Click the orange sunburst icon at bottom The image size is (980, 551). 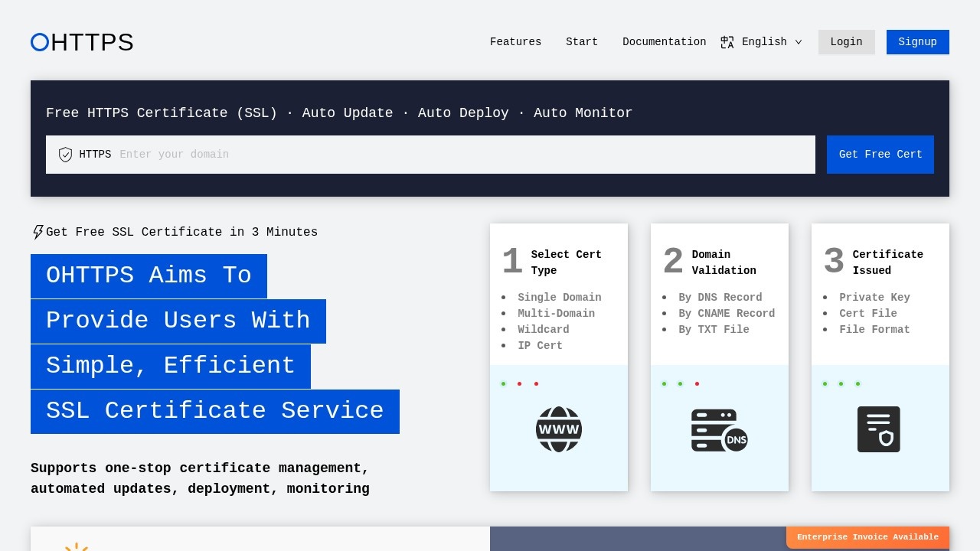[77, 546]
